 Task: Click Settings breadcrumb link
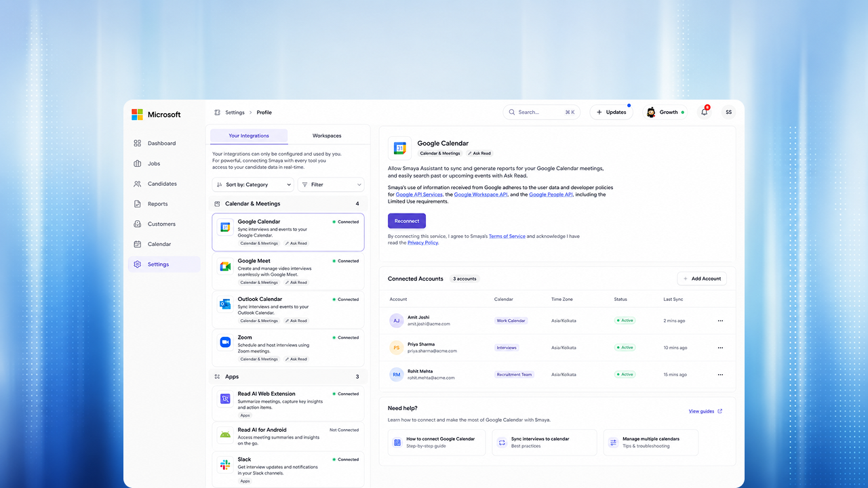tap(235, 113)
